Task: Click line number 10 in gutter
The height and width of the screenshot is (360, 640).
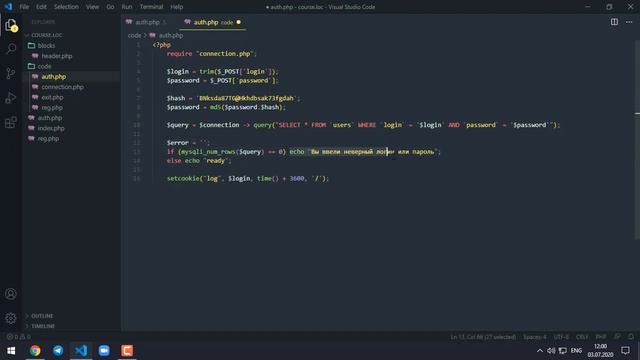Action: (x=137, y=125)
